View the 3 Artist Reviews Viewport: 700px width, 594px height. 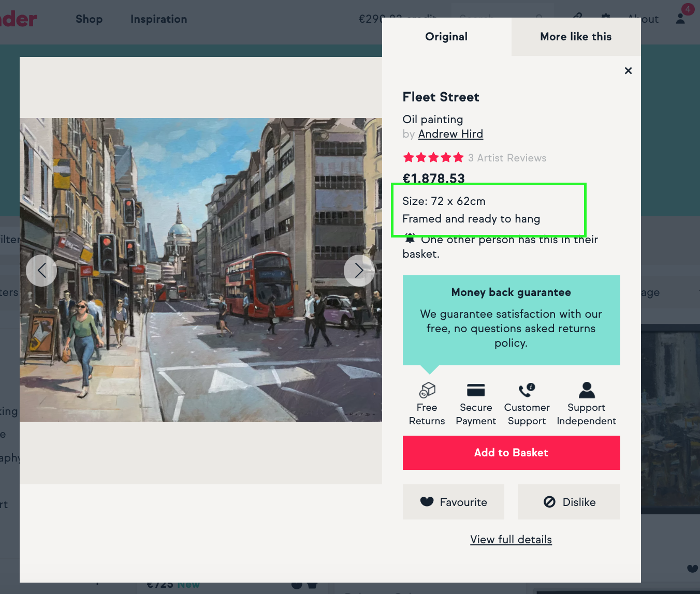point(507,158)
